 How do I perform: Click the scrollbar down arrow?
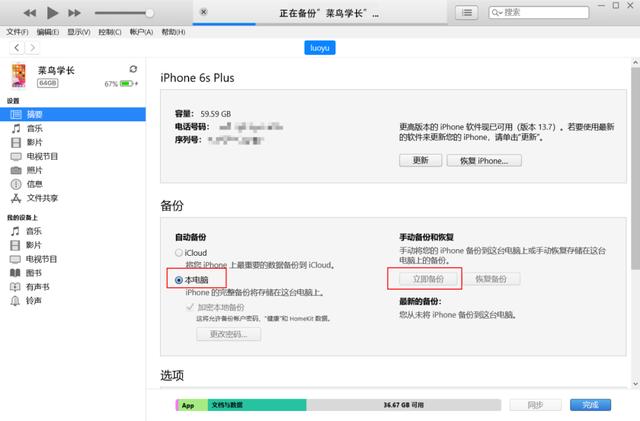pos(635,384)
